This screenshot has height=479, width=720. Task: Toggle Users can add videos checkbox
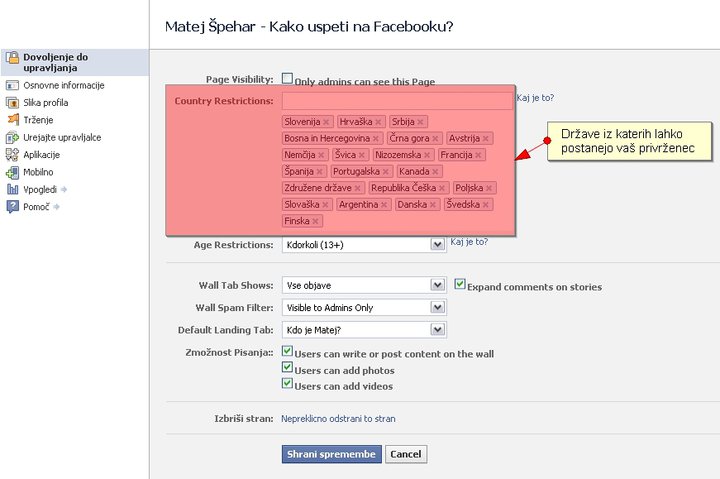tap(287, 383)
